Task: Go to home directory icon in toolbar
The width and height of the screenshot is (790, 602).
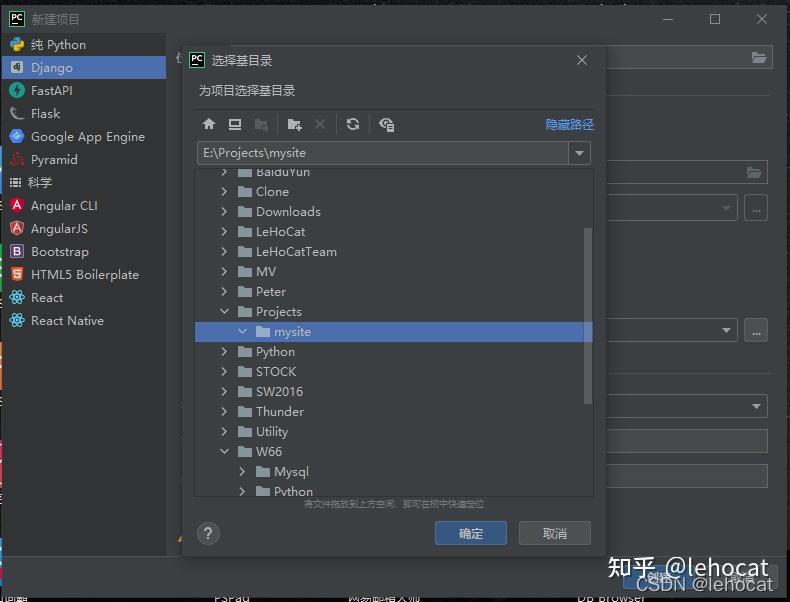Action: [x=209, y=124]
